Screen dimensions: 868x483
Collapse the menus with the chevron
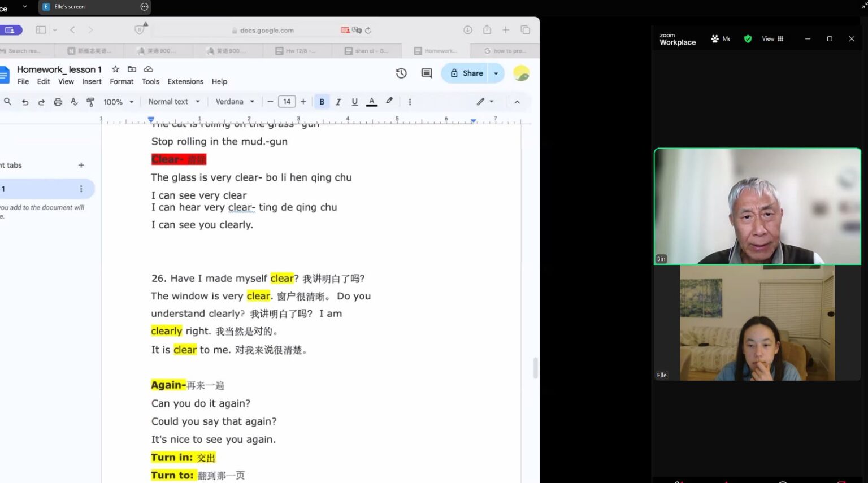517,102
